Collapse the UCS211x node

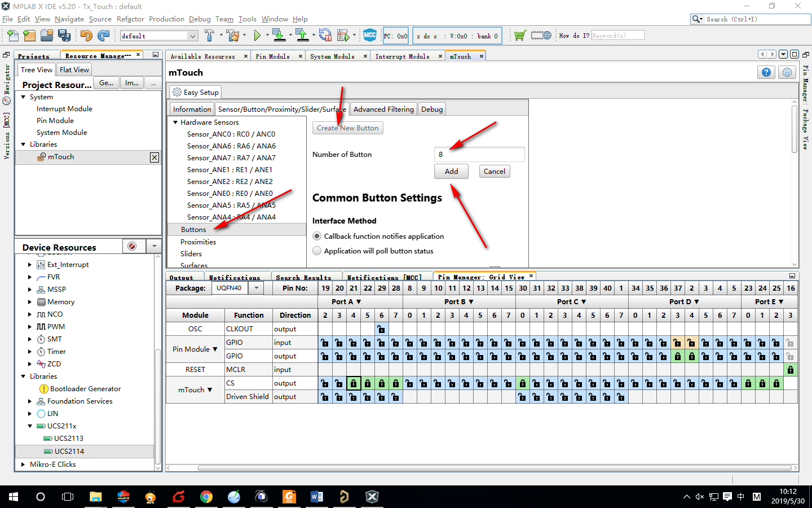[x=30, y=426]
